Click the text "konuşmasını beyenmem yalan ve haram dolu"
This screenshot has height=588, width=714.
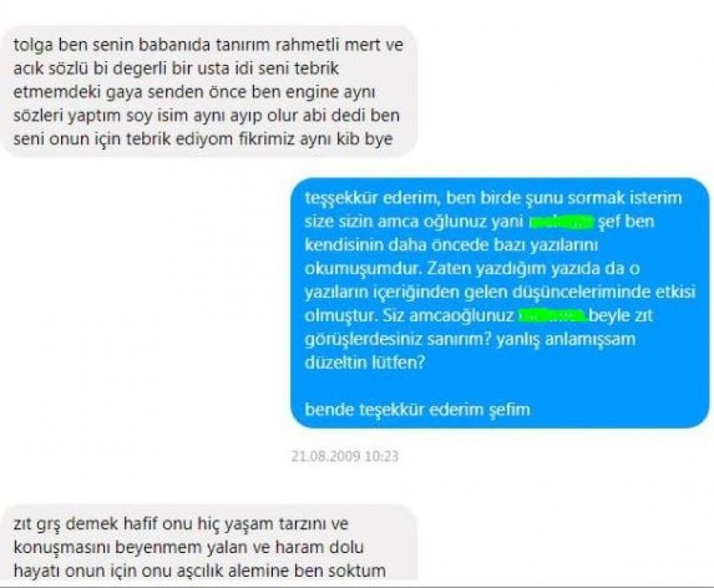[189, 547]
